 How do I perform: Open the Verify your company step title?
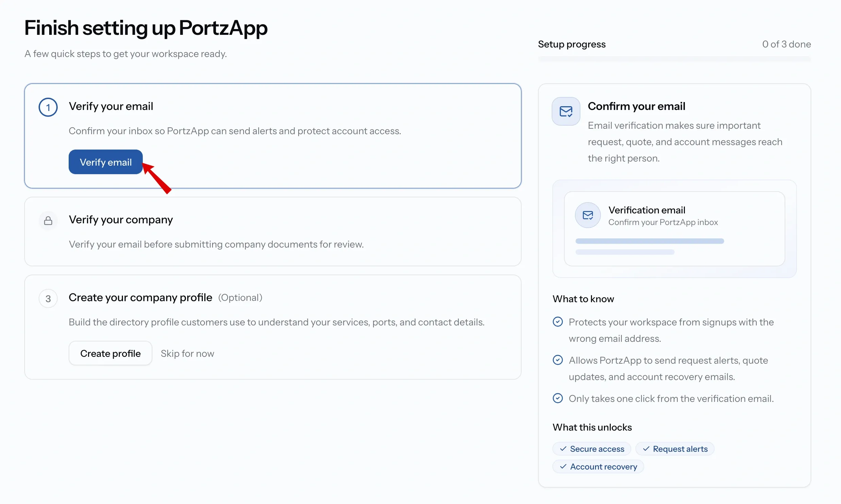121,220
